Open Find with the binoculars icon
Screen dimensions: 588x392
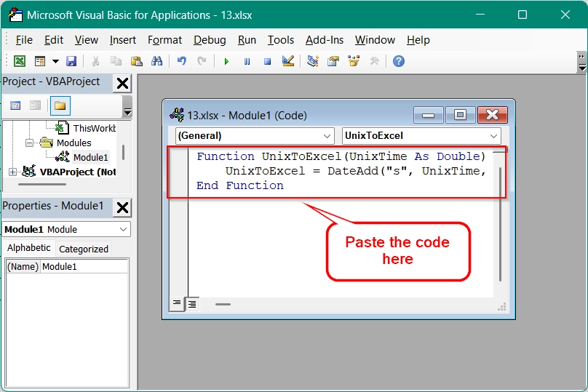coord(156,61)
